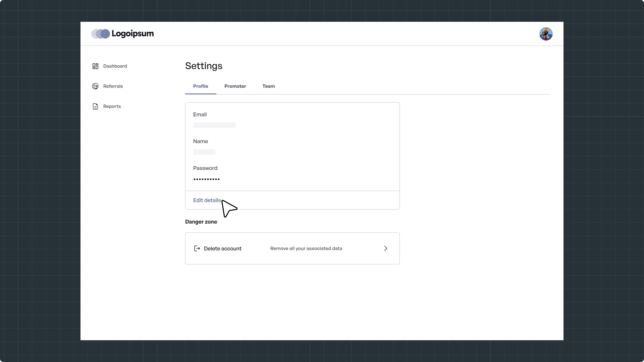Click the Logoipsum wordmark text

coord(132,34)
